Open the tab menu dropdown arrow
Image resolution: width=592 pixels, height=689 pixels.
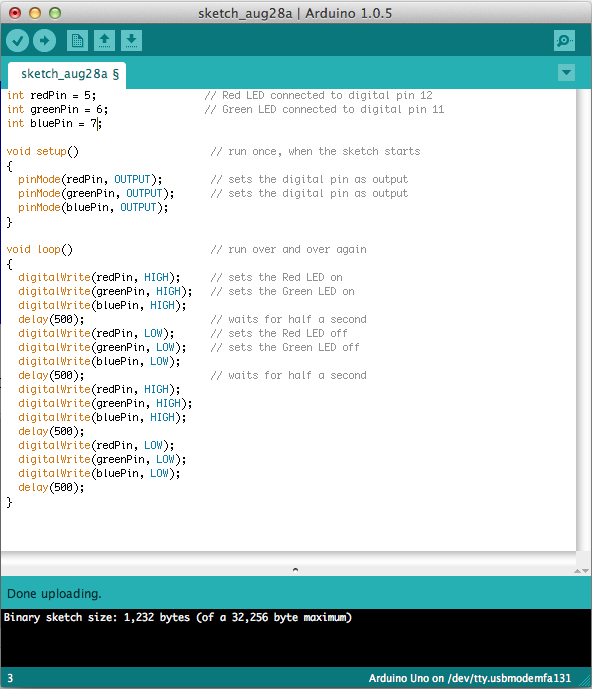567,73
